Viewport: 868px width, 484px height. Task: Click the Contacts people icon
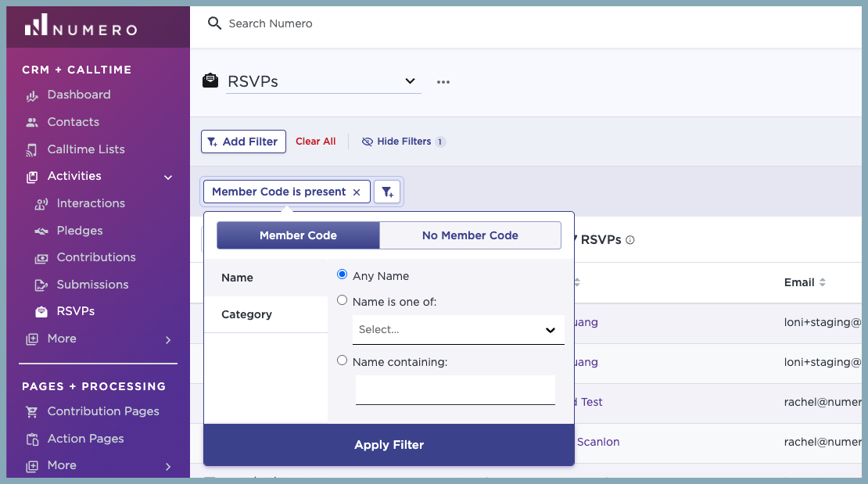(x=32, y=123)
